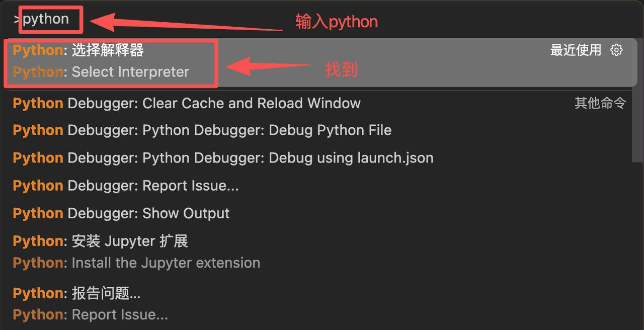Select the Python: 选择解释器 command
The image size is (644, 330).
(x=78, y=50)
